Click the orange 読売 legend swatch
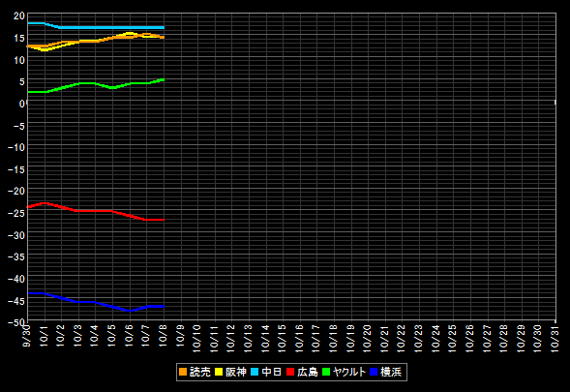 [x=183, y=372]
